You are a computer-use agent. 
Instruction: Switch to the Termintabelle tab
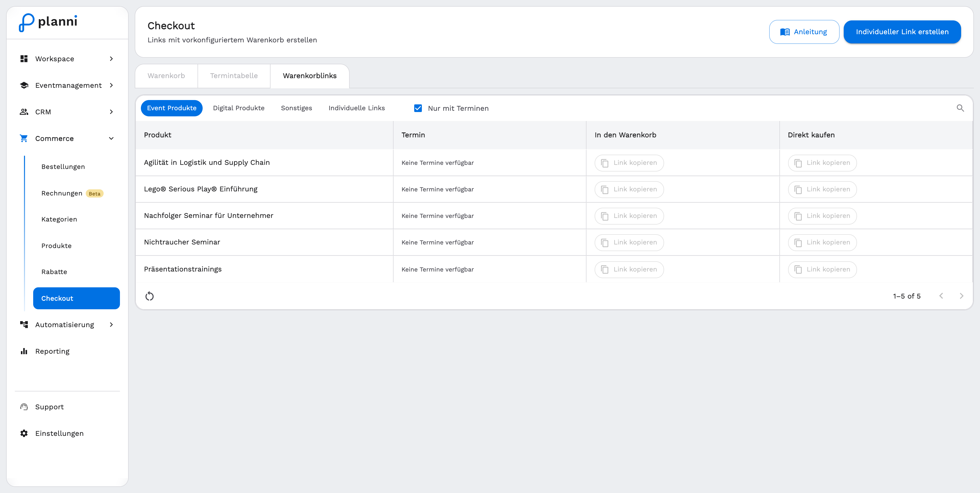click(x=234, y=76)
